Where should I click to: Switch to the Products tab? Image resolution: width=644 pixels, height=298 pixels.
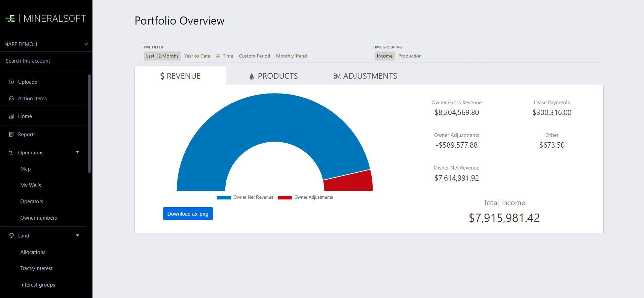pyautogui.click(x=273, y=76)
